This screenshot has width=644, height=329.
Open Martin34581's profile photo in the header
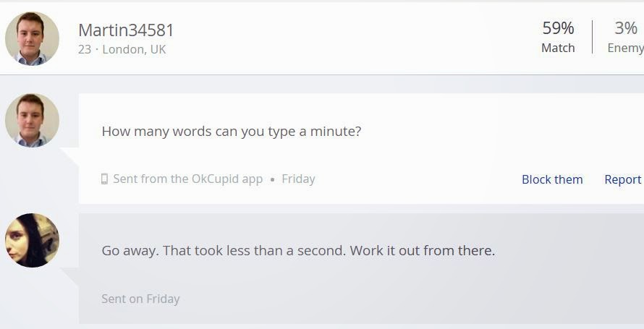point(32,38)
